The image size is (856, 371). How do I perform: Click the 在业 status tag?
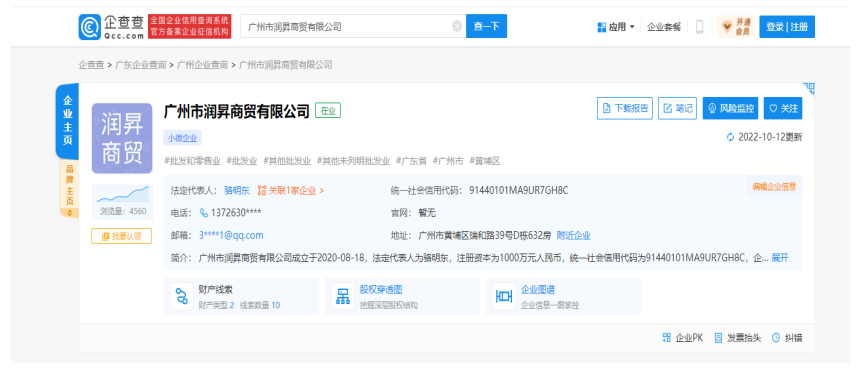coord(328,111)
